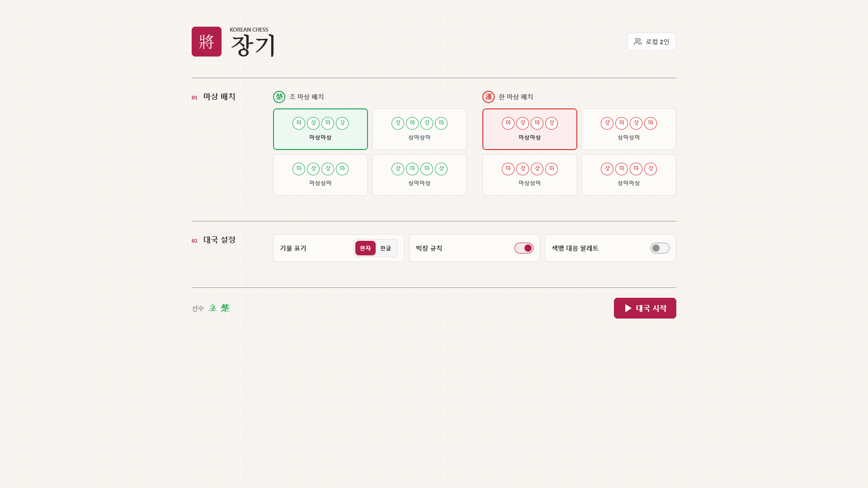The height and width of the screenshot is (488, 868).
Task: Select the green 상마마상 layout for 초
Action: 420,175
